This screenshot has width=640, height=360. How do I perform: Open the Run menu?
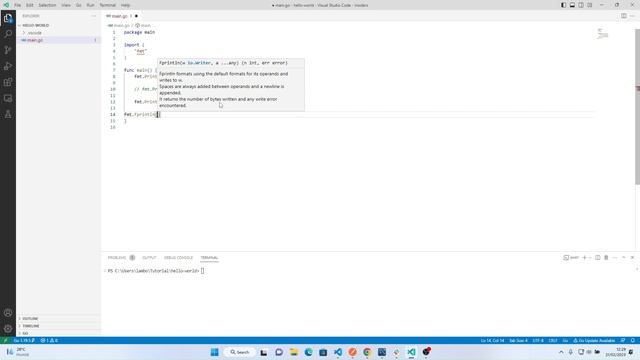[90, 5]
